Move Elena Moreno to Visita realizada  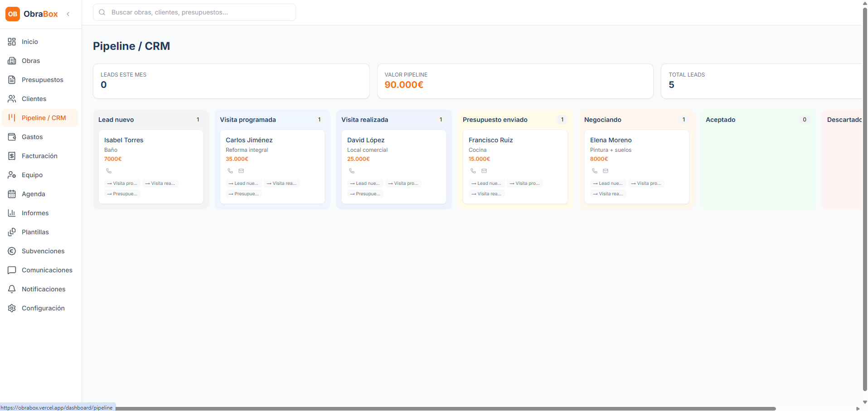pos(608,194)
